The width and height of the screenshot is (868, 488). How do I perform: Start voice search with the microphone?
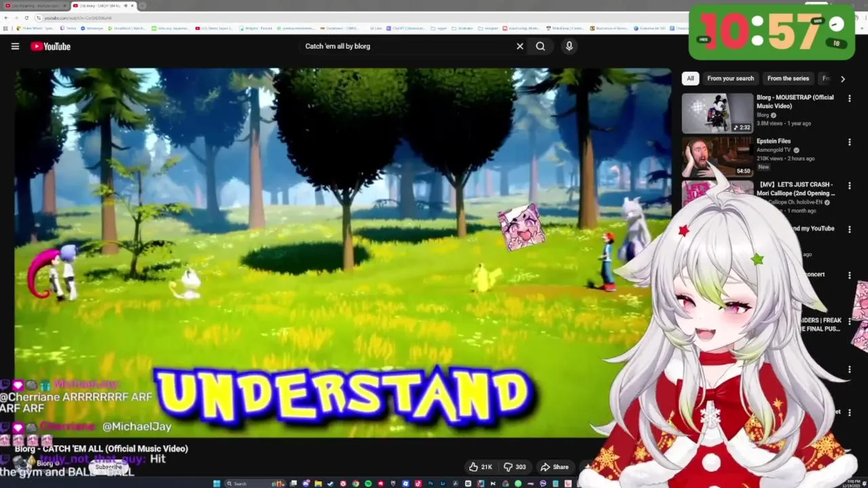pos(569,46)
